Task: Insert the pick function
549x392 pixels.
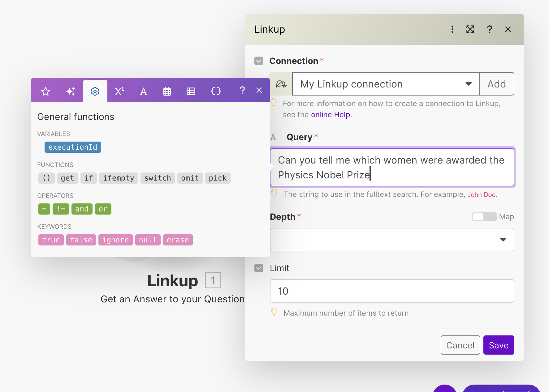Action: [218, 178]
